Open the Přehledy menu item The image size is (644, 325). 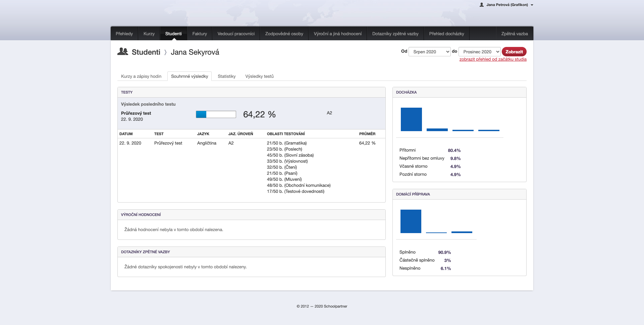[124, 34]
